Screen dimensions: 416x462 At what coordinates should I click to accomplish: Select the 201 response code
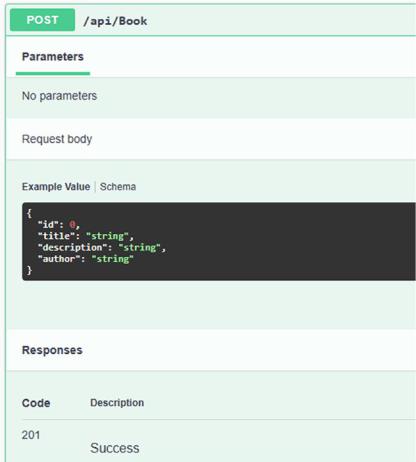(31, 435)
